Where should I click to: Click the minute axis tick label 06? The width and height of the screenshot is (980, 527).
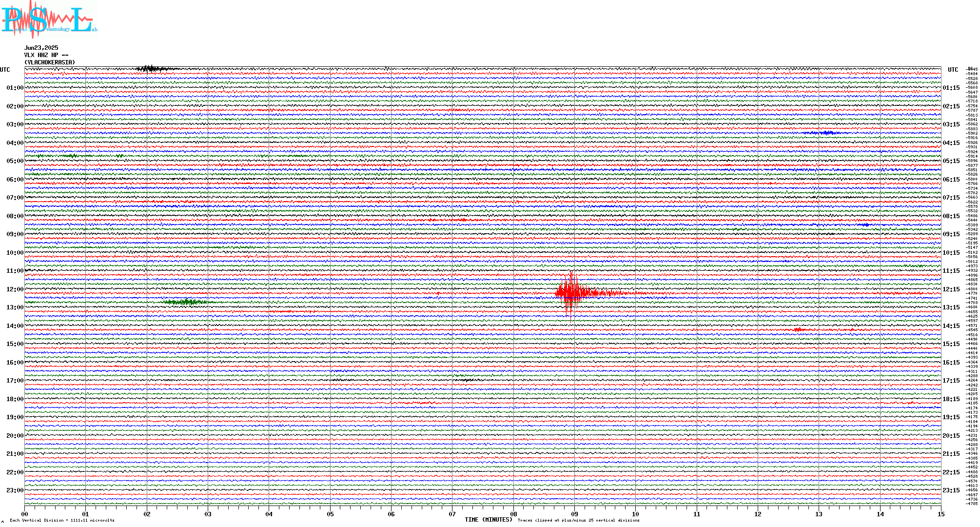(x=391, y=514)
